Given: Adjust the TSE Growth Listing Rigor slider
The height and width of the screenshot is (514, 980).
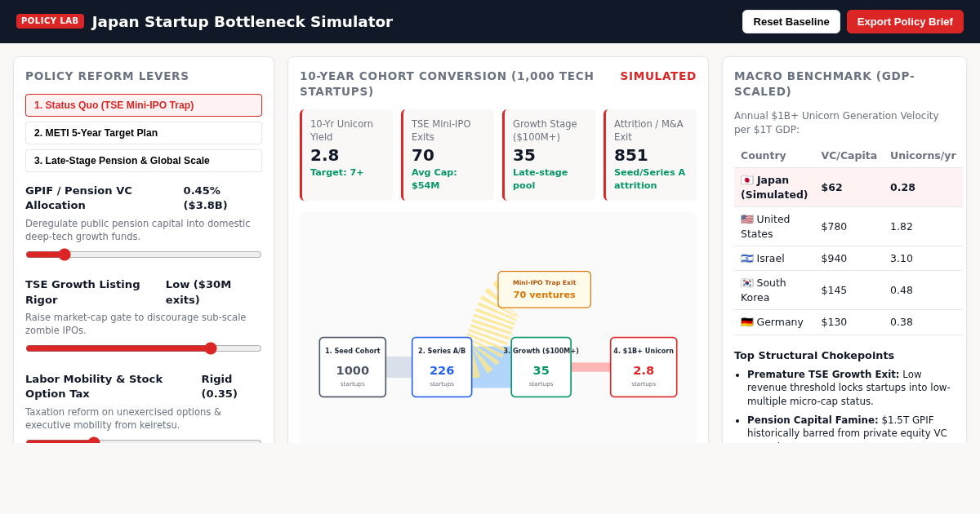Looking at the screenshot, I should 144,348.
